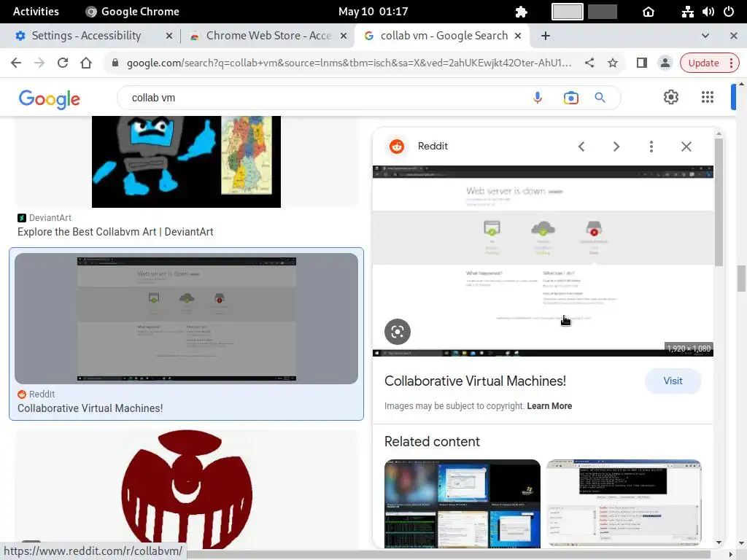Search by image camera icon

570,98
